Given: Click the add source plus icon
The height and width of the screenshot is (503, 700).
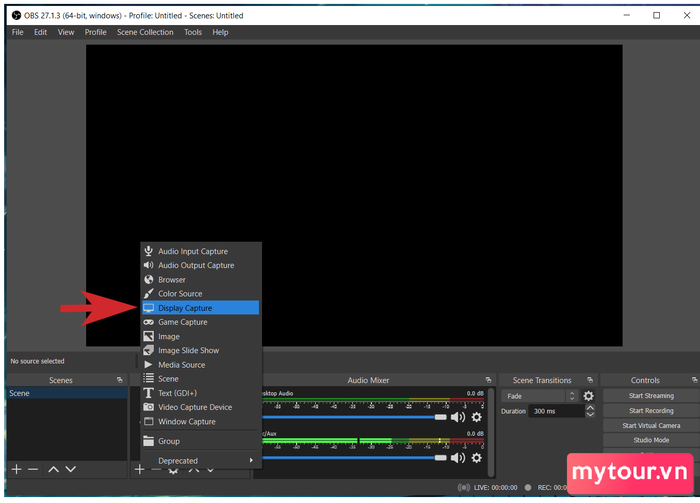Looking at the screenshot, I should 139,469.
